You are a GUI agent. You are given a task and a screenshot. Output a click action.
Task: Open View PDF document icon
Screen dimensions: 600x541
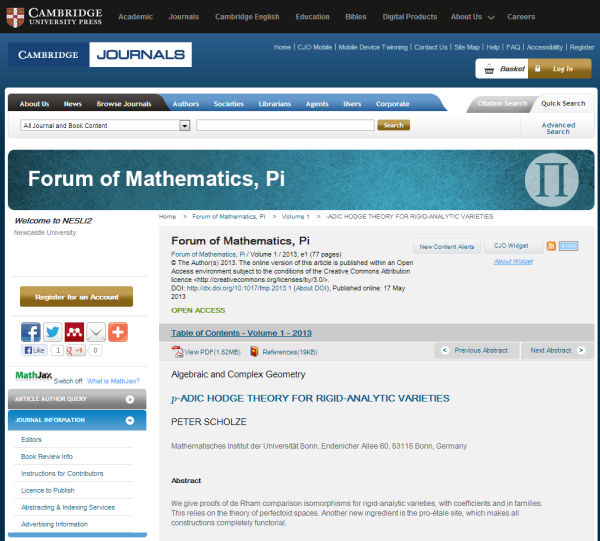pos(178,351)
